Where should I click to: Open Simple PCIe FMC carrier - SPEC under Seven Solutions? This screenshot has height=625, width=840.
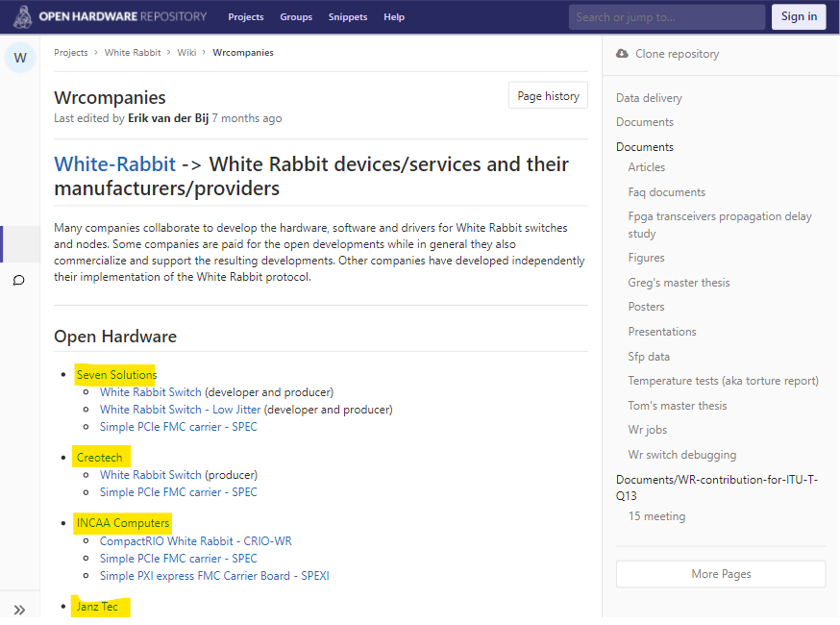click(x=179, y=427)
